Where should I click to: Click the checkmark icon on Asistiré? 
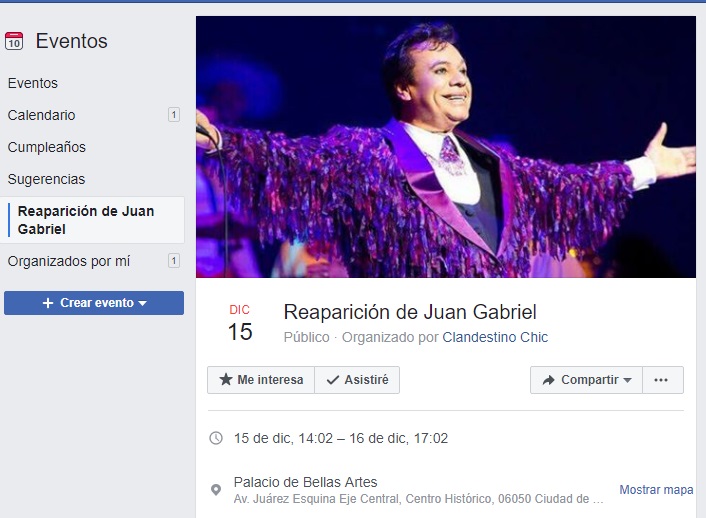pos(333,380)
